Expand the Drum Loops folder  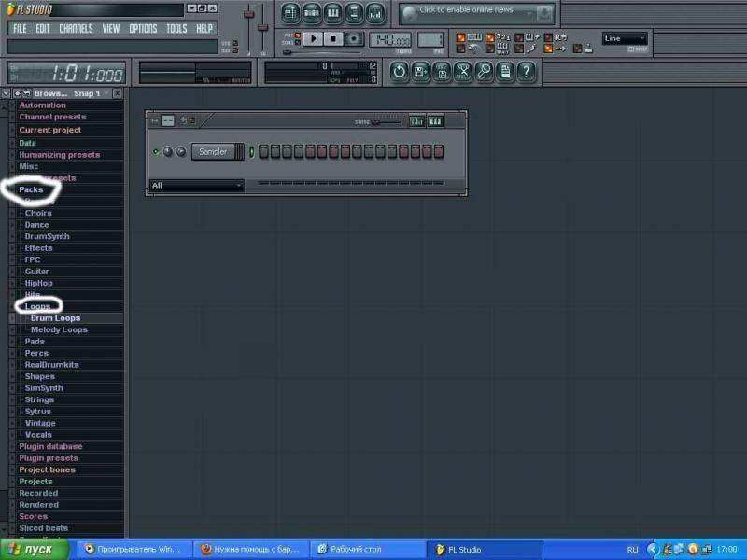tap(55, 318)
